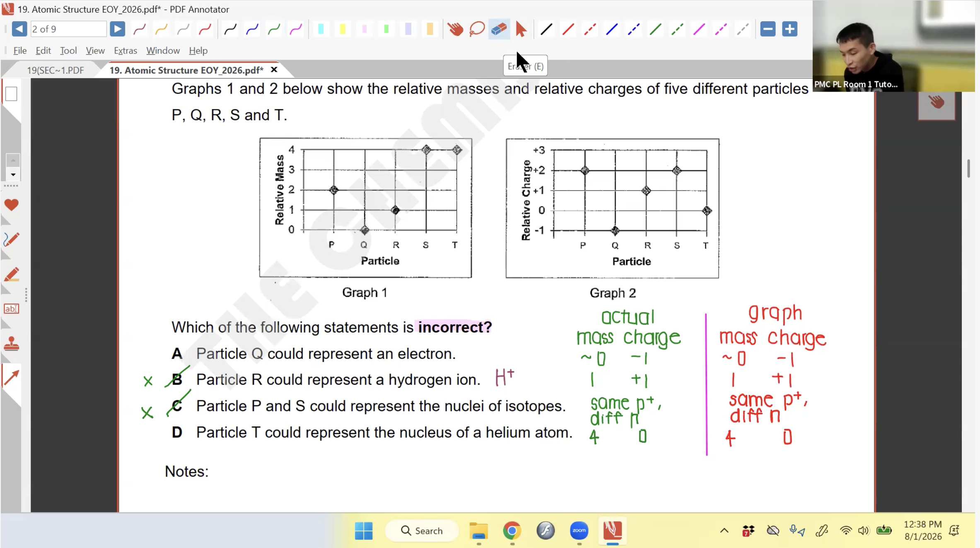980x548 pixels.
Task: Select the Pan hand tool
Action: point(455,29)
